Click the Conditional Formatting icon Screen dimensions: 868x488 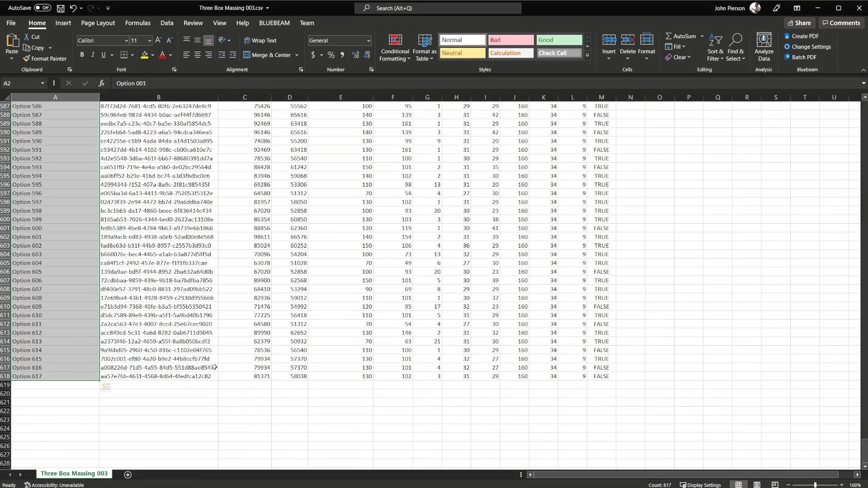pyautogui.click(x=395, y=41)
